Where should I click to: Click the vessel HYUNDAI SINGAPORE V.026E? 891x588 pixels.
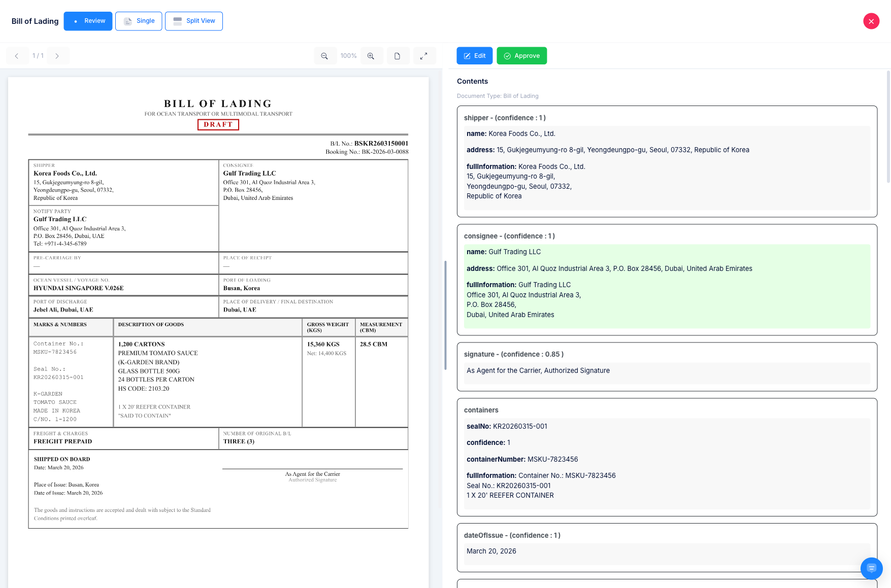79,288
